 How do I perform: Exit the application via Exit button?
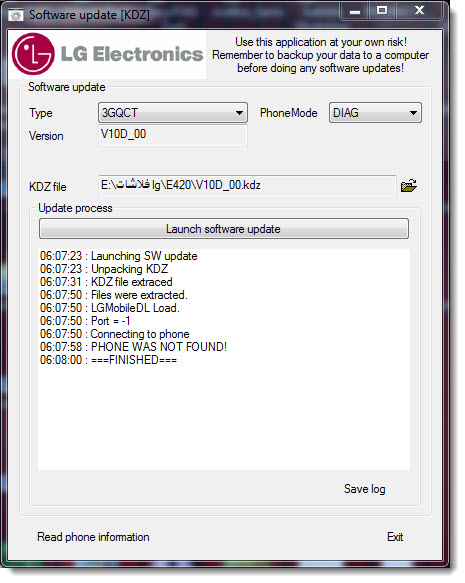pyautogui.click(x=395, y=537)
